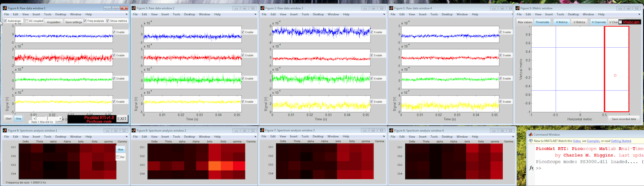Toggle the Autorange checkbox

coord(6,21)
